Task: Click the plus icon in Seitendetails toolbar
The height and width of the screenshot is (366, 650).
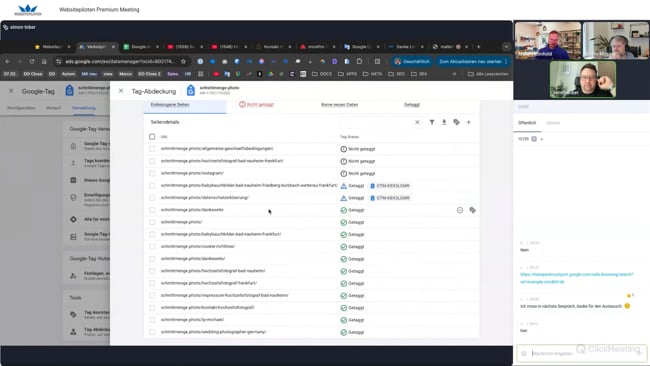Action: pyautogui.click(x=468, y=122)
